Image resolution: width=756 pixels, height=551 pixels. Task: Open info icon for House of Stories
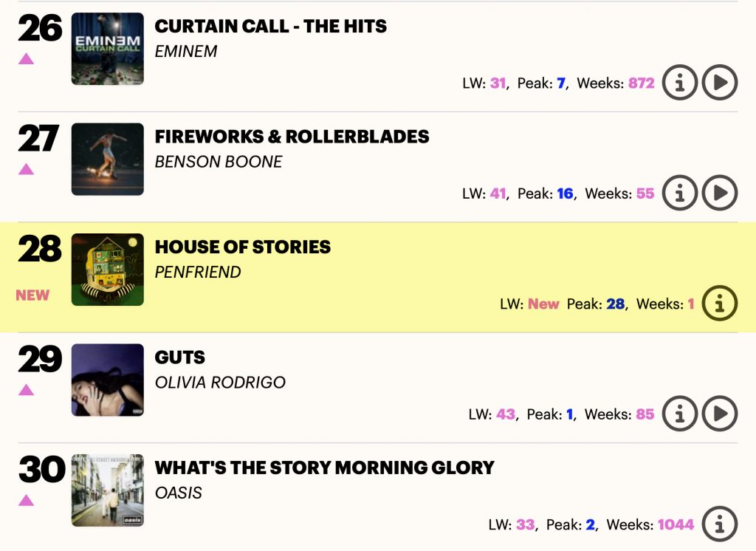pos(720,304)
